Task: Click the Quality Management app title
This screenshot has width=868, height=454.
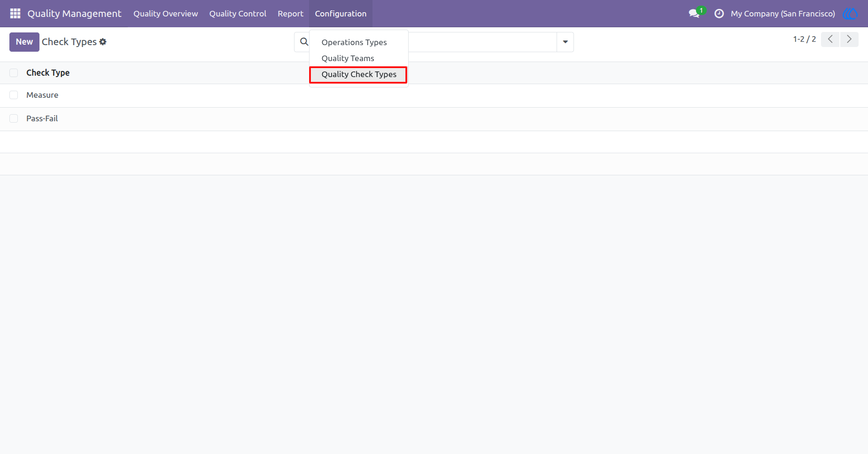Action: point(74,14)
